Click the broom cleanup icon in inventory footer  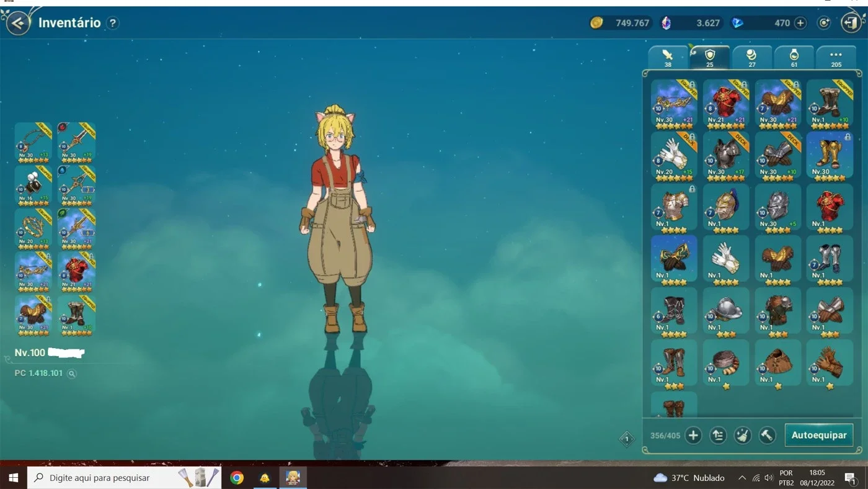[x=743, y=436]
